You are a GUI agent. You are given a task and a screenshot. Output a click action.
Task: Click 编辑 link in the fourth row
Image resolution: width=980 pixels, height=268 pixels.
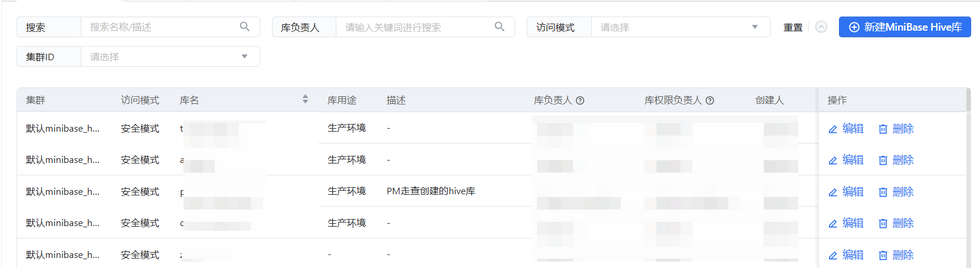click(853, 223)
